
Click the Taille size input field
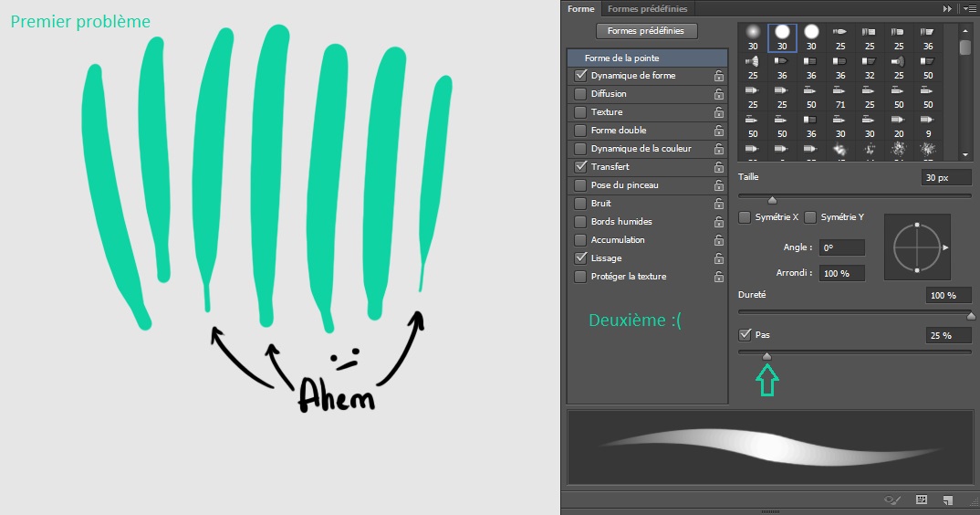945,178
